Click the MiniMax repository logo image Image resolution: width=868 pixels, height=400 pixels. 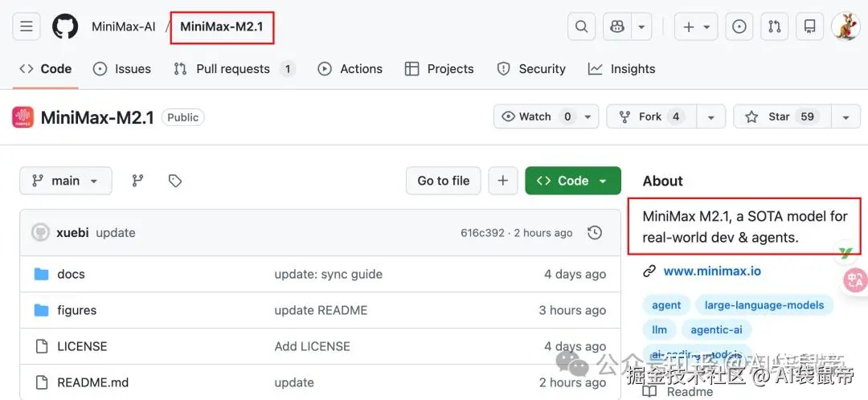[23, 117]
